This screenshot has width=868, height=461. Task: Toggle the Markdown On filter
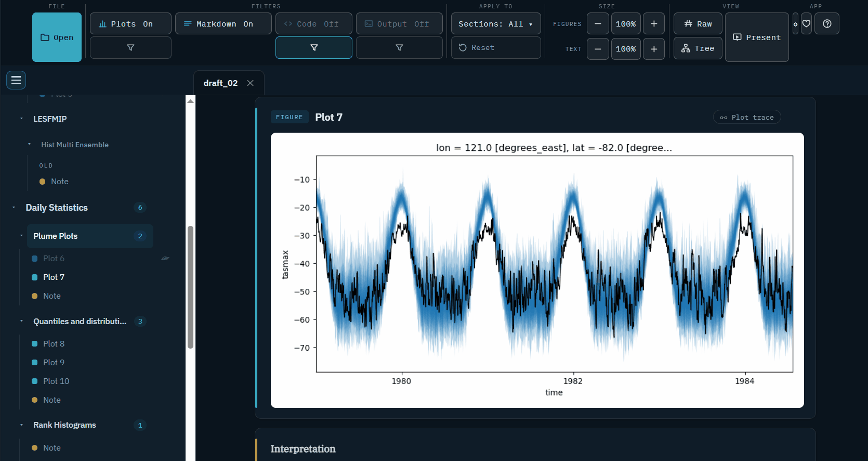(x=223, y=24)
